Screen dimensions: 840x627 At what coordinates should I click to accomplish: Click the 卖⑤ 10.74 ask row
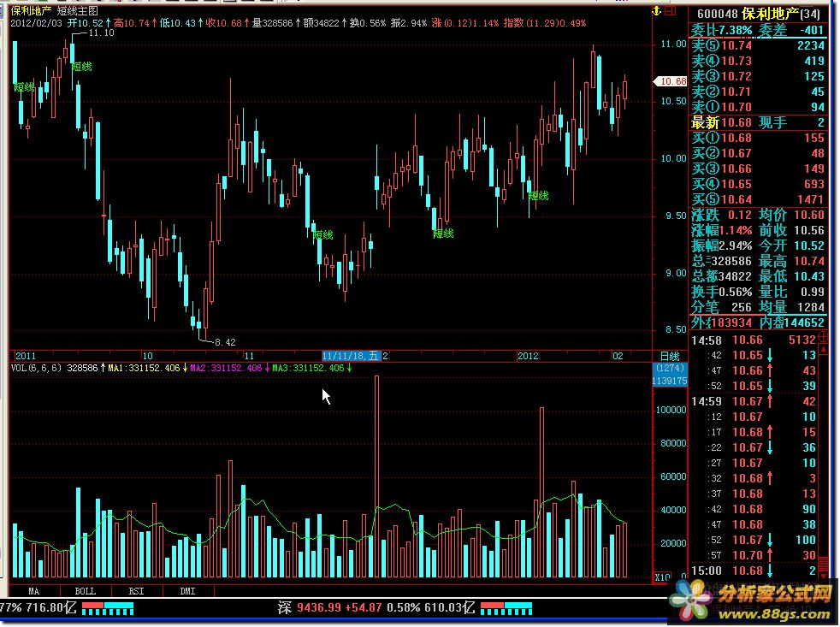[x=758, y=45]
